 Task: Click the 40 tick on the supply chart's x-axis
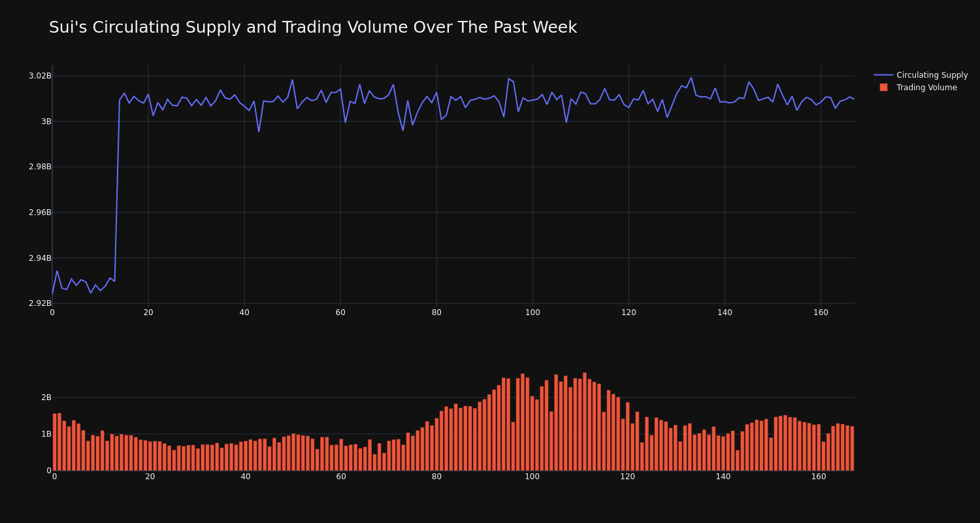244,312
